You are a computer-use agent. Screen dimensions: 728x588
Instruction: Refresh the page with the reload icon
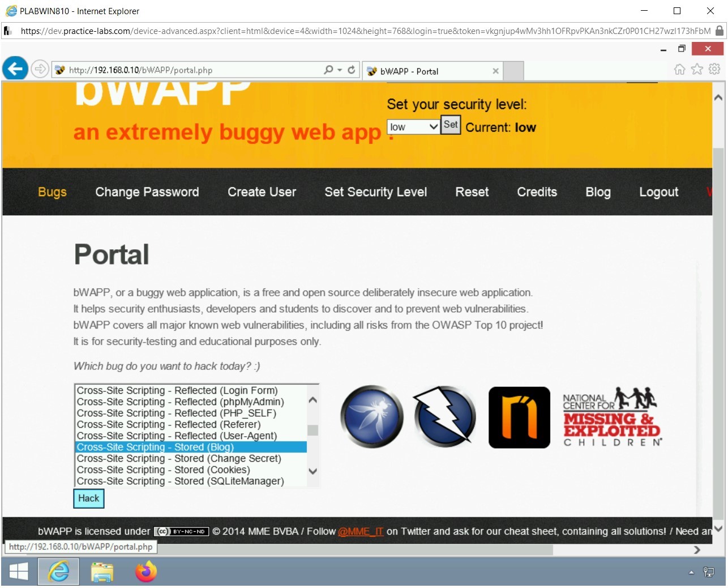click(x=351, y=69)
